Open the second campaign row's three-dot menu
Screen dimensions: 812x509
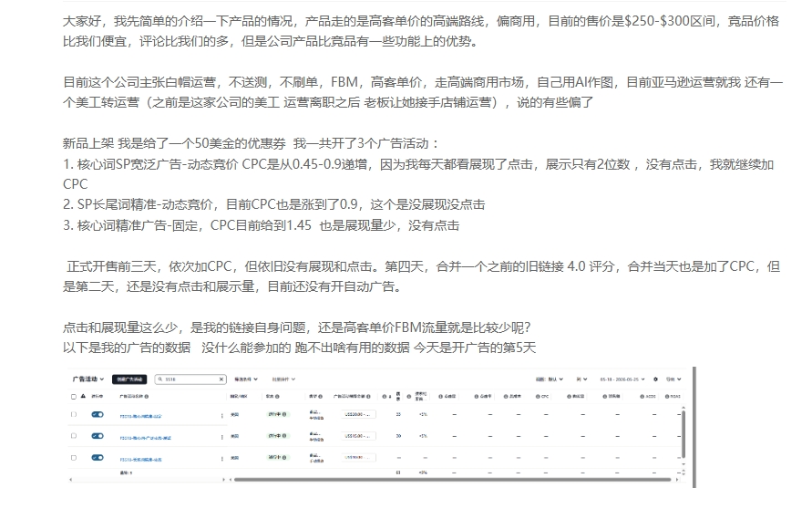pyautogui.click(x=222, y=437)
